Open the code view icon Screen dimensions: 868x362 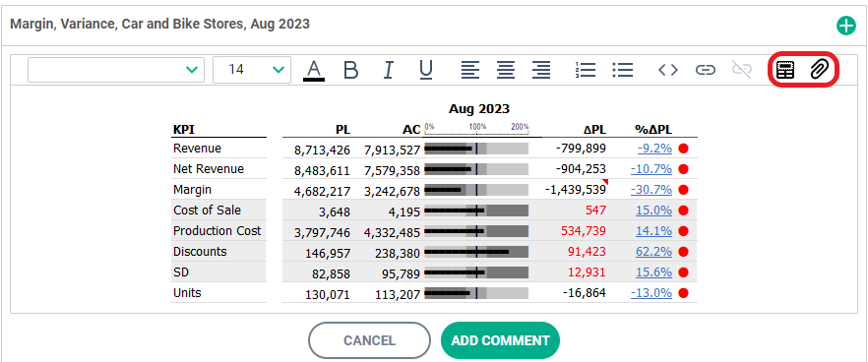tap(668, 70)
